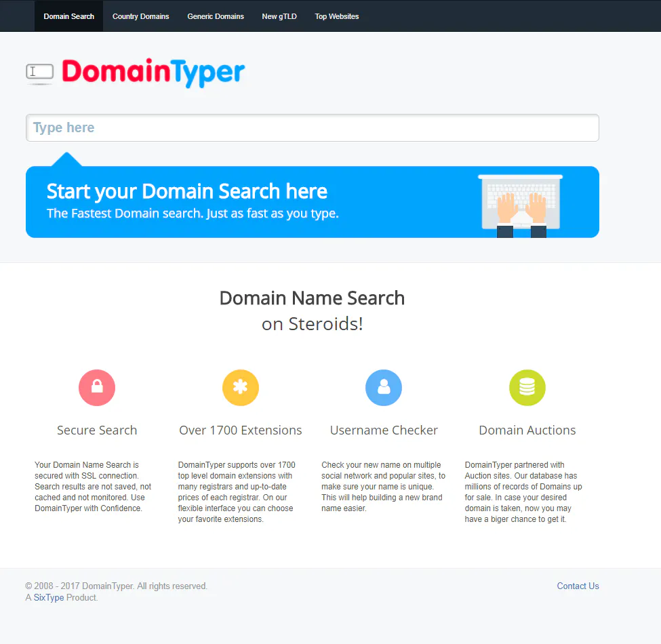Open Generic Domains page
Viewport: 661px width, 644px height.
click(x=216, y=16)
